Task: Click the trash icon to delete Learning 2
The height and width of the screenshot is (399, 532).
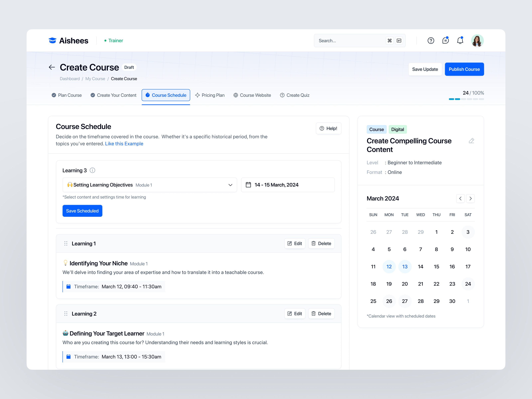Action: point(314,313)
